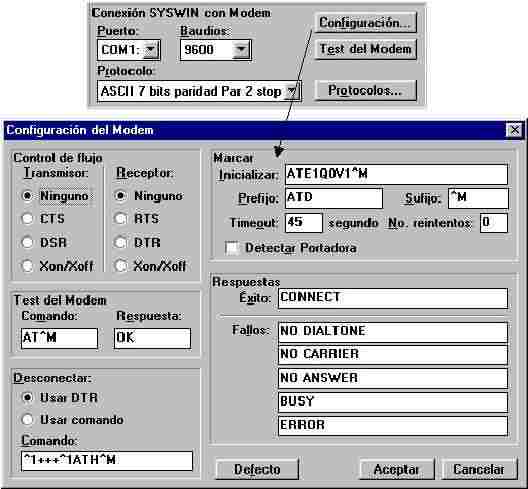Select DTR for Receptor flow control

tap(121, 242)
